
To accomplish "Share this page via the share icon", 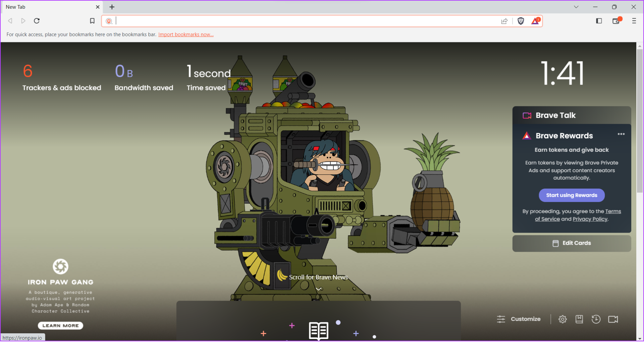I will click(x=504, y=21).
